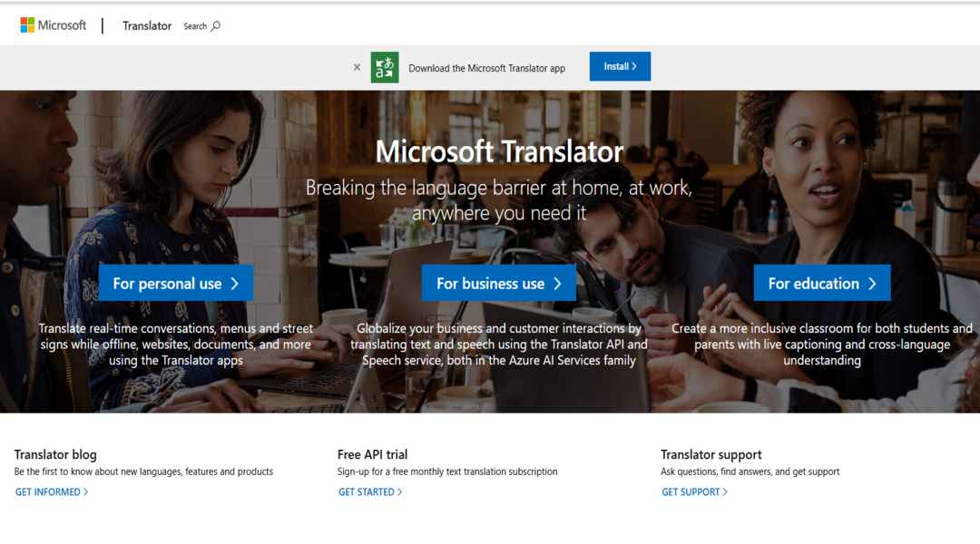Click the 'Globalize your business' description
The width and height of the screenshot is (980, 544).
point(499,345)
